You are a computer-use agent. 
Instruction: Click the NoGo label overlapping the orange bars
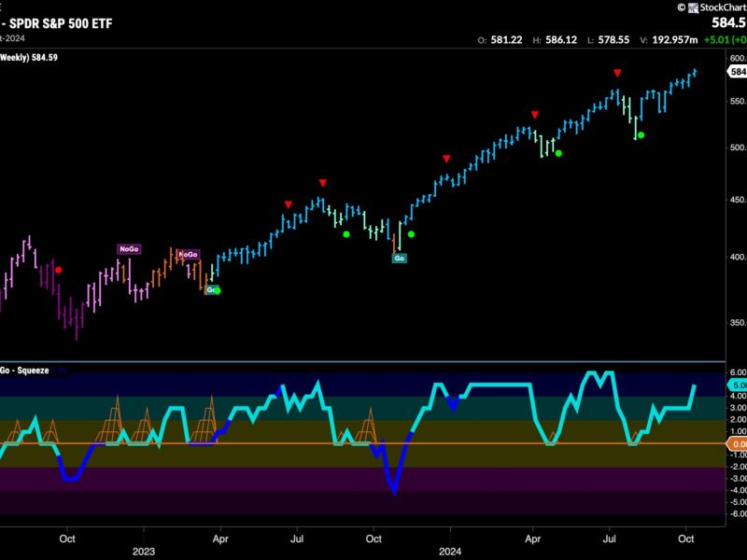(189, 254)
